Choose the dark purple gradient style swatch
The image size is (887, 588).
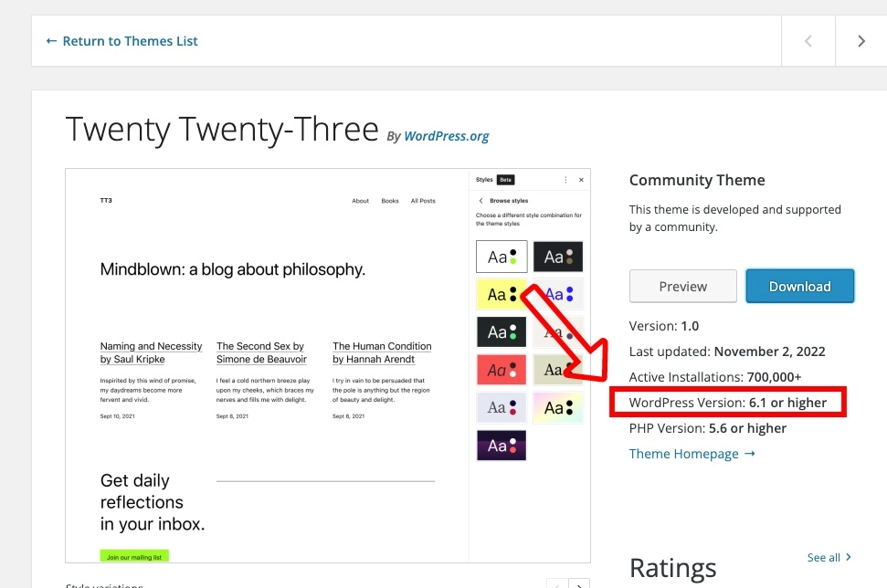(x=502, y=446)
